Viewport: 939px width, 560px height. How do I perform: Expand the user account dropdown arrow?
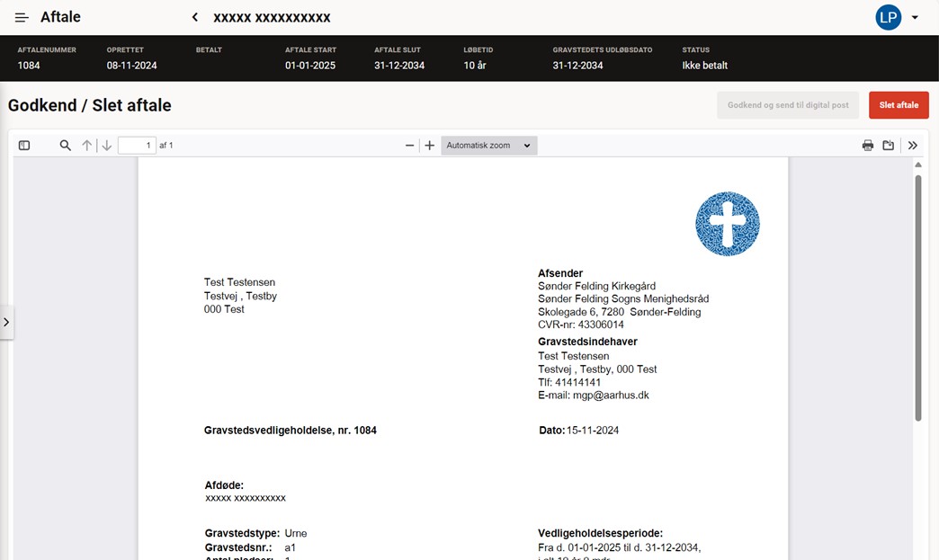(x=915, y=17)
